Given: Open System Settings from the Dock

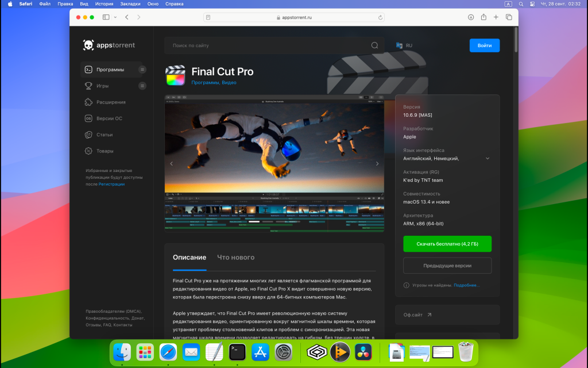Looking at the screenshot, I should 284,352.
